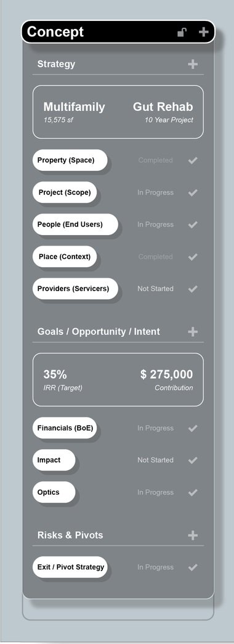
Task: Expand the Strategy section heading
Action: coord(56,64)
